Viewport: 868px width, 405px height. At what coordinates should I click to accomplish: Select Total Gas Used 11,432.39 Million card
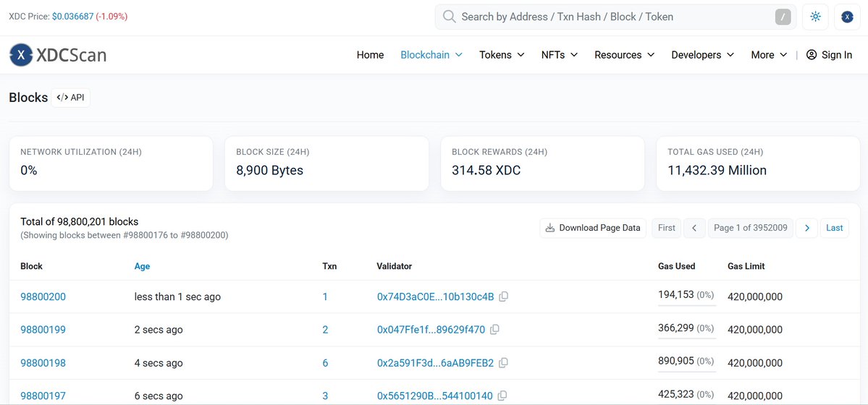click(x=759, y=163)
